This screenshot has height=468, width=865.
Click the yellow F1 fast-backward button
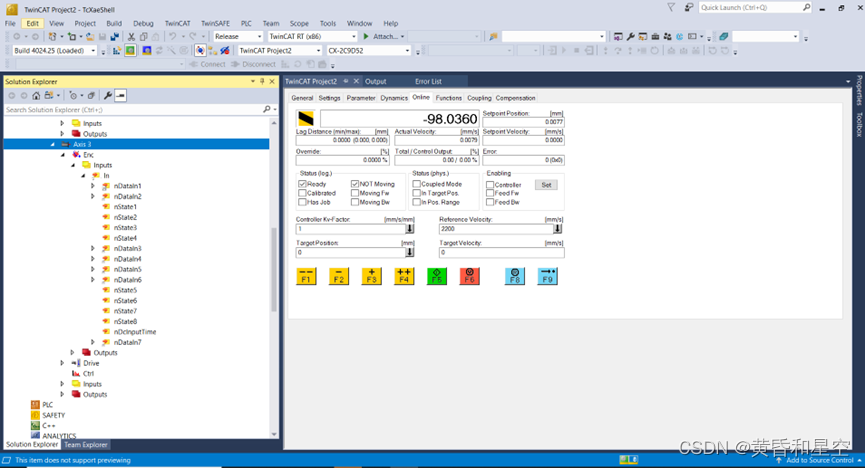click(x=306, y=276)
